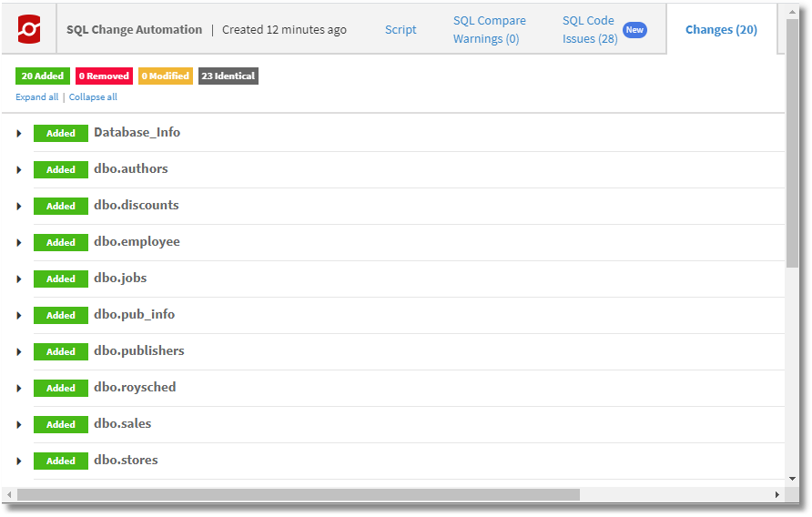Toggle the 20 Added filter badge

pyautogui.click(x=43, y=76)
